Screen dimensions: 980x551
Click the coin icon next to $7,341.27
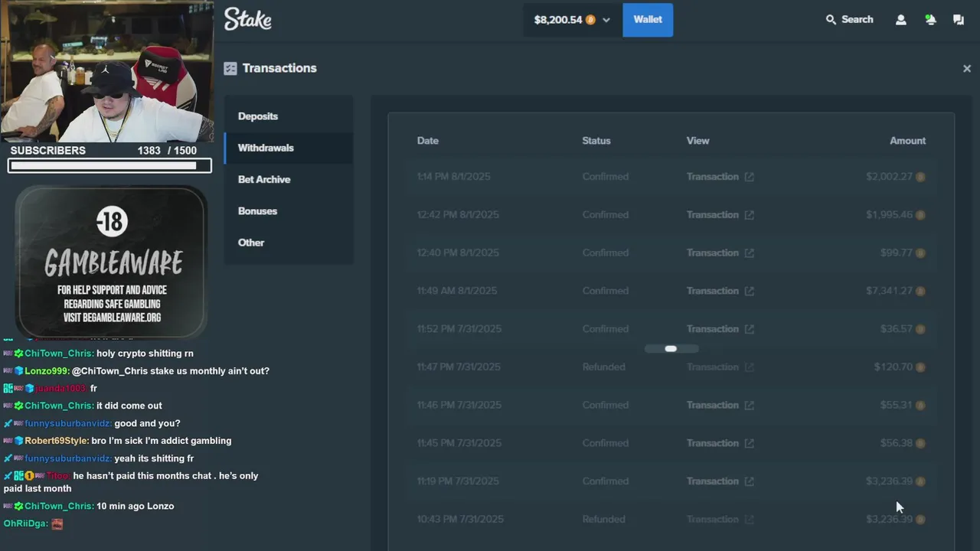click(920, 291)
